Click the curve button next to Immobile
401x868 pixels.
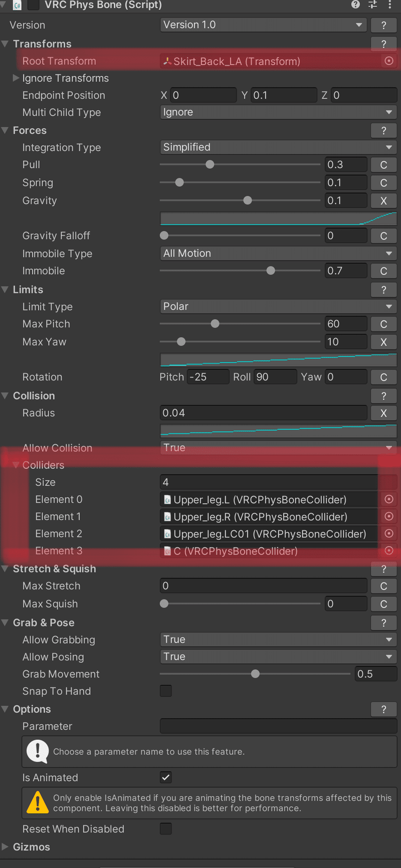coord(384,271)
